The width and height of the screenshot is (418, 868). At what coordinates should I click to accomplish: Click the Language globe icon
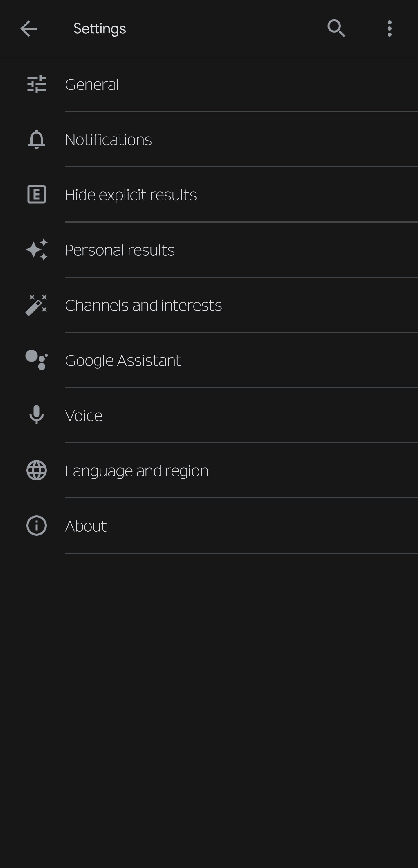[36, 470]
